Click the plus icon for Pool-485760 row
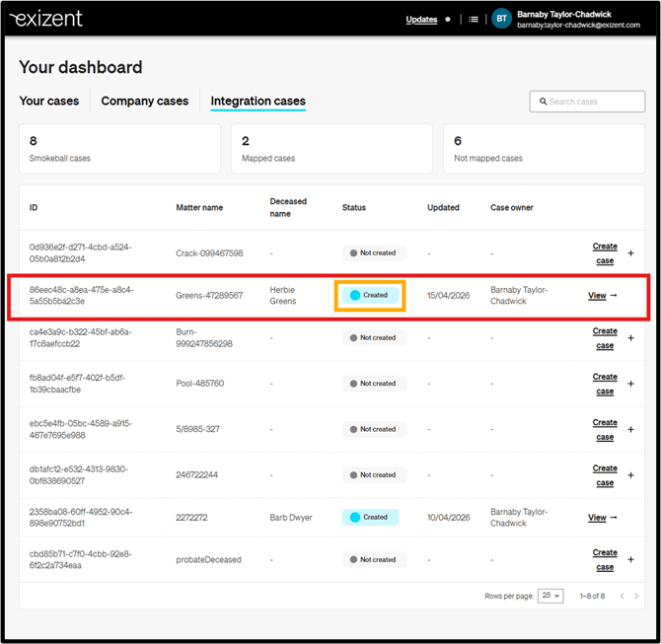This screenshot has height=644, width=661. point(631,384)
